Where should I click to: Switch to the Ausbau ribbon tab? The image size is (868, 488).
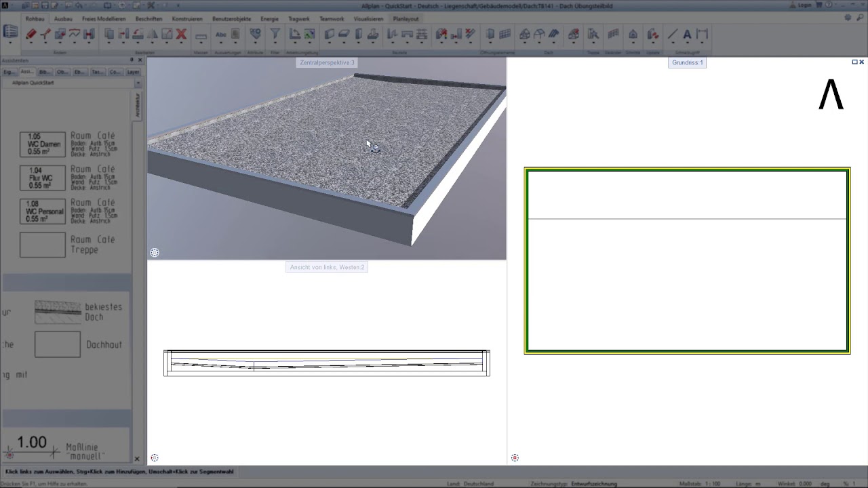pos(63,19)
